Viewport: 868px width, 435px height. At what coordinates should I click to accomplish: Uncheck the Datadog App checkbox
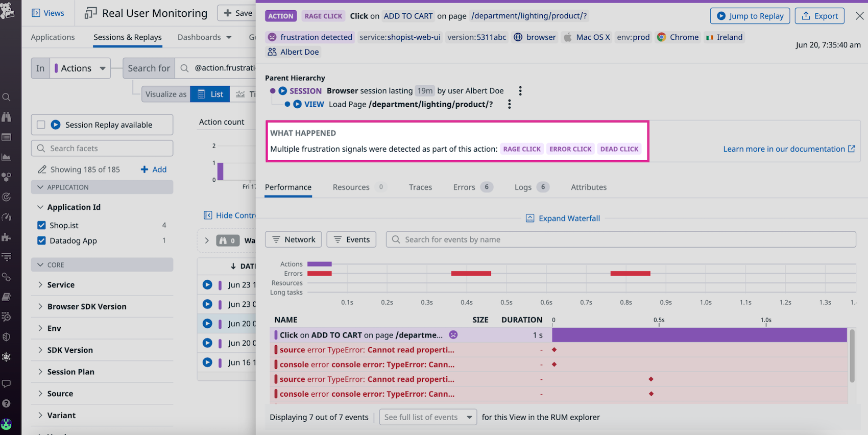[x=42, y=240]
